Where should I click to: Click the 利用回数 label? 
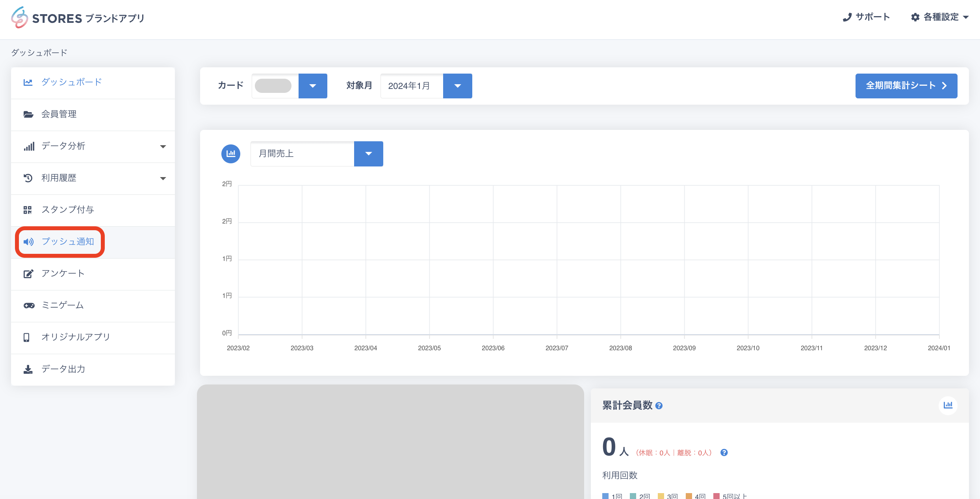coord(620,475)
